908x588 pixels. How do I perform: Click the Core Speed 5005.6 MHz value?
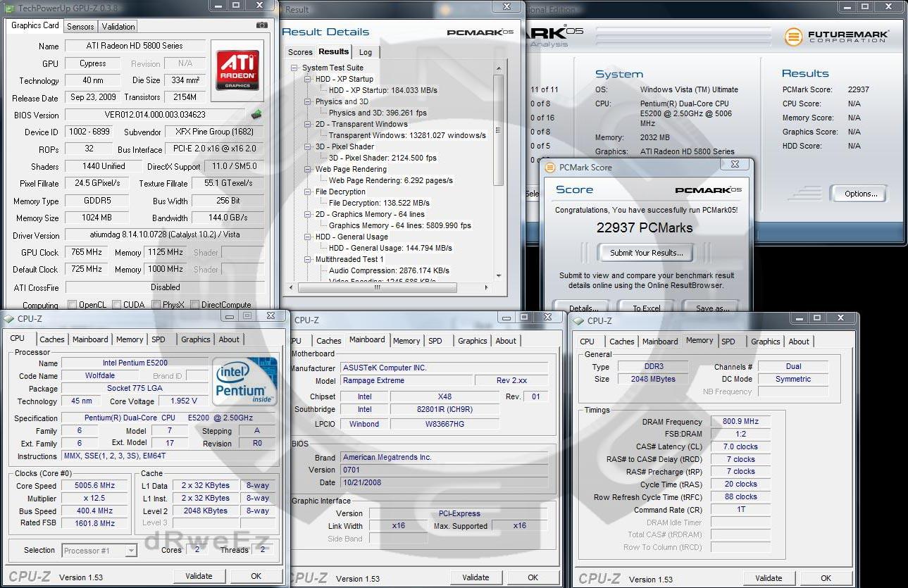click(x=95, y=486)
